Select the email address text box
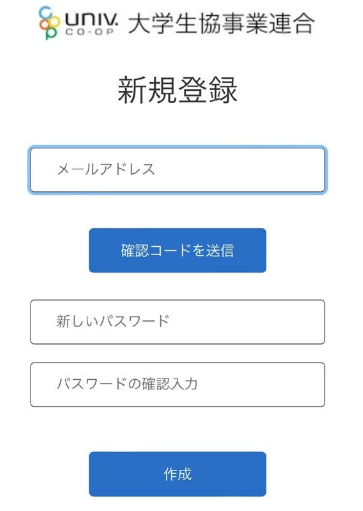Image resolution: width=363 pixels, height=511 pixels. 177,170
